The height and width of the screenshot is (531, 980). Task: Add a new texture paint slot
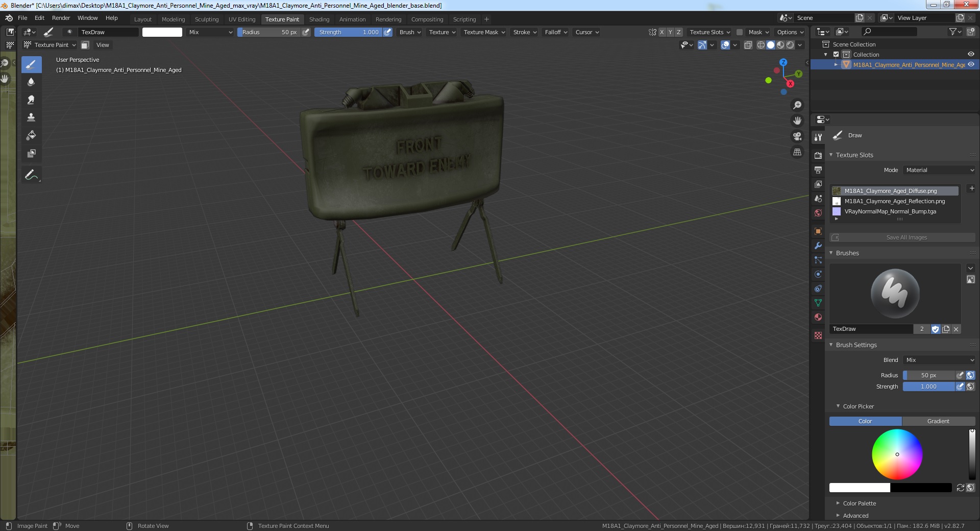(972, 188)
